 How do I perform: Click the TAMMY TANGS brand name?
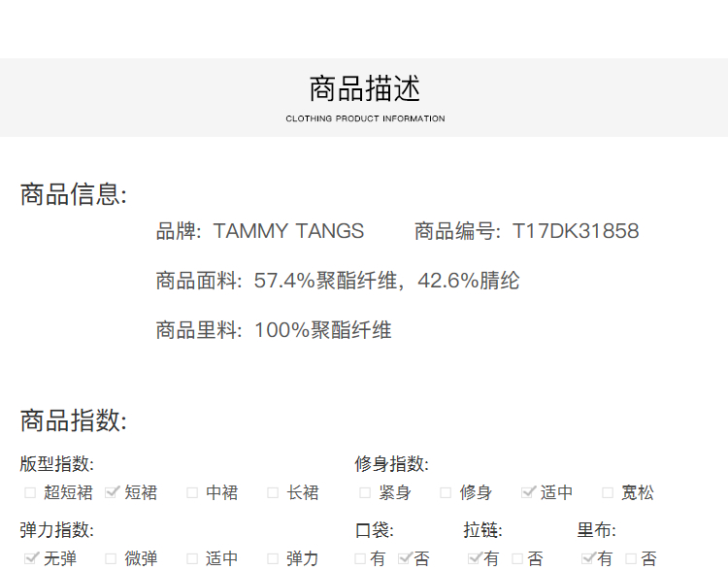tap(288, 231)
